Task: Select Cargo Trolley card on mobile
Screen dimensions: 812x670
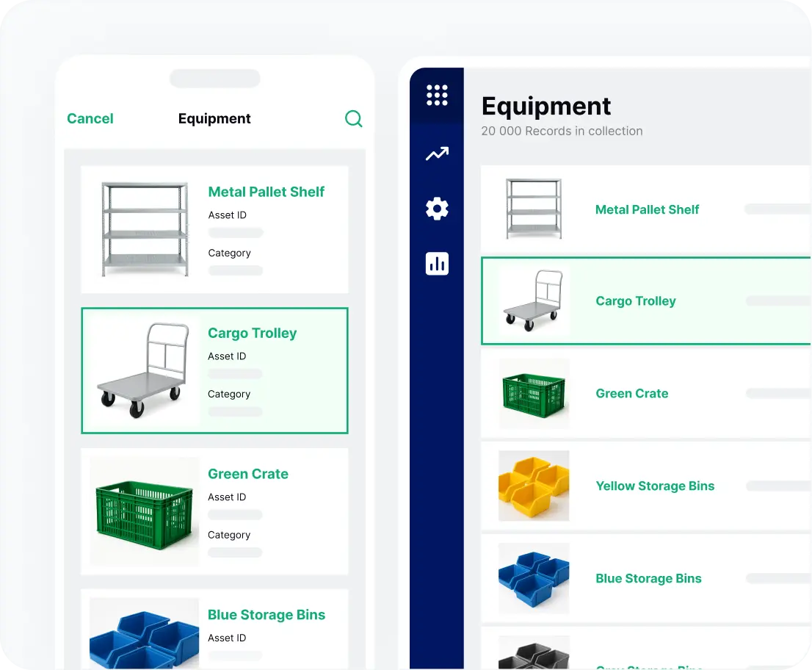Action: (x=214, y=371)
